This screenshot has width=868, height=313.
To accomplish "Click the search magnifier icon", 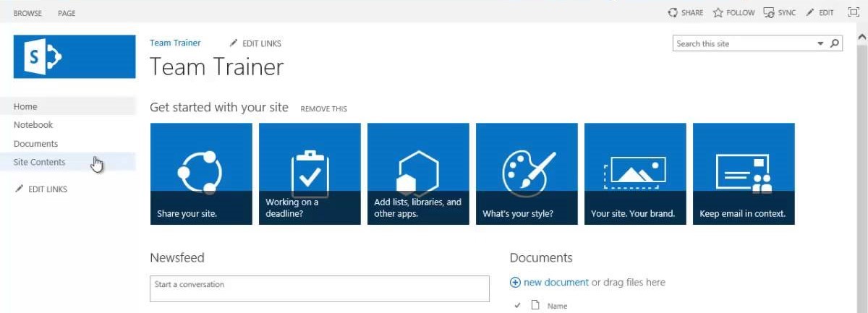I will point(835,43).
